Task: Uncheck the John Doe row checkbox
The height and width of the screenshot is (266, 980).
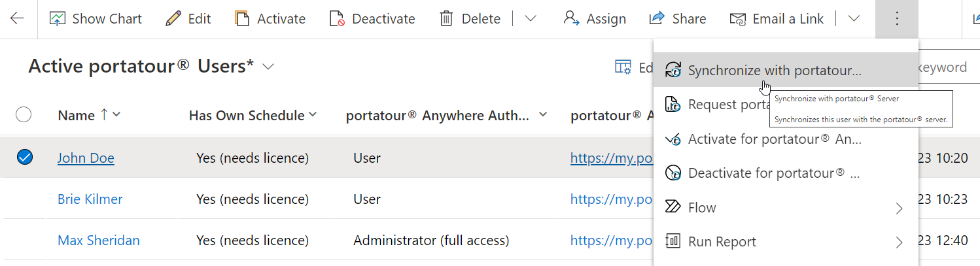Action: 24,157
